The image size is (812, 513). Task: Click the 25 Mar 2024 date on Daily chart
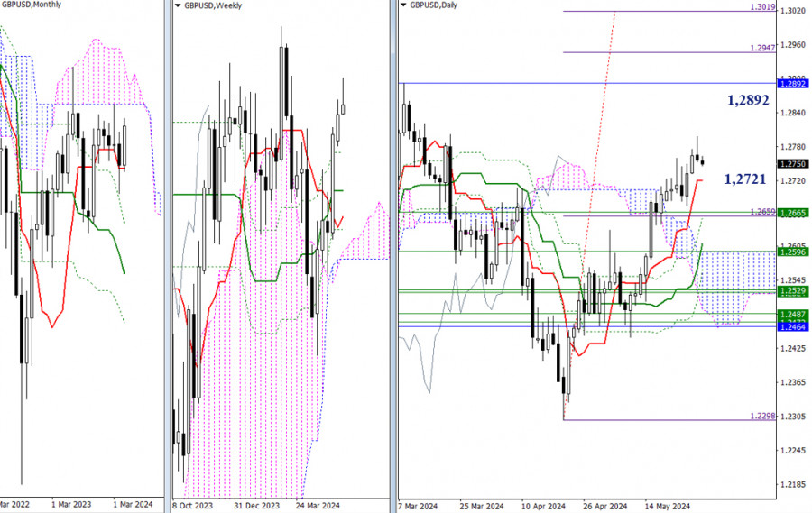point(482,507)
